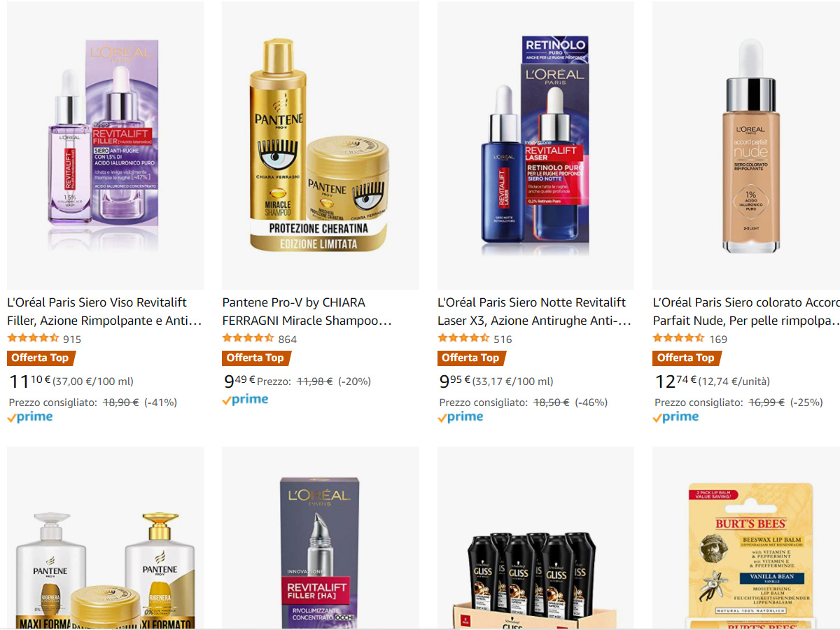Open the Accord Parfait Nude serum image
840x630 pixels.
click(746, 145)
